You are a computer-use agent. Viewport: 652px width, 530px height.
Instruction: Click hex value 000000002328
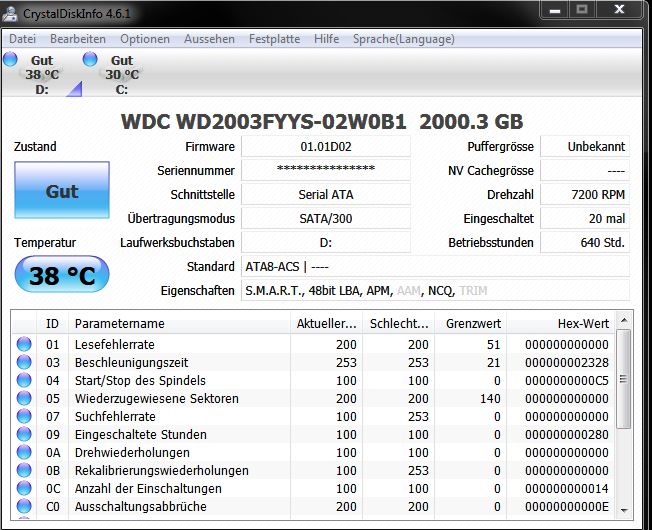(567, 362)
